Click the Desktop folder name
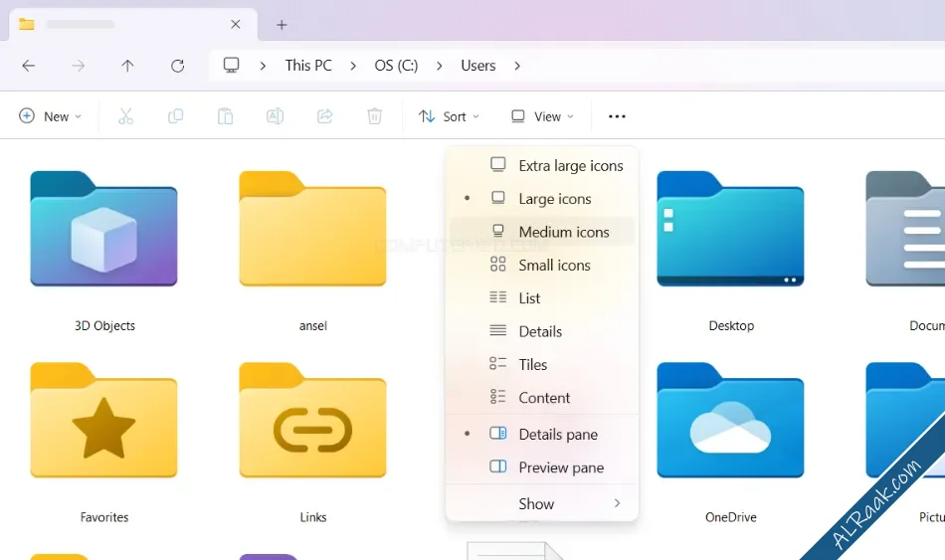The height and width of the screenshot is (560, 945). pyautogui.click(x=731, y=325)
